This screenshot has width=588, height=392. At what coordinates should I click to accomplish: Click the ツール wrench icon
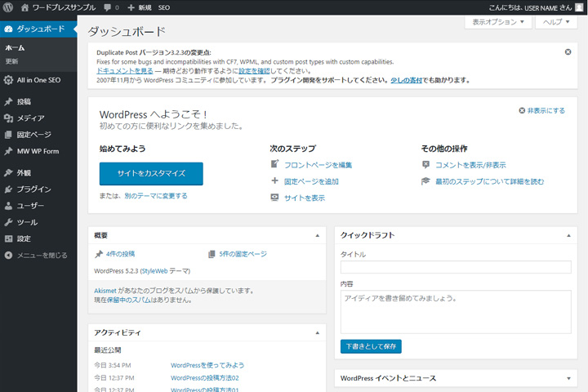point(8,222)
